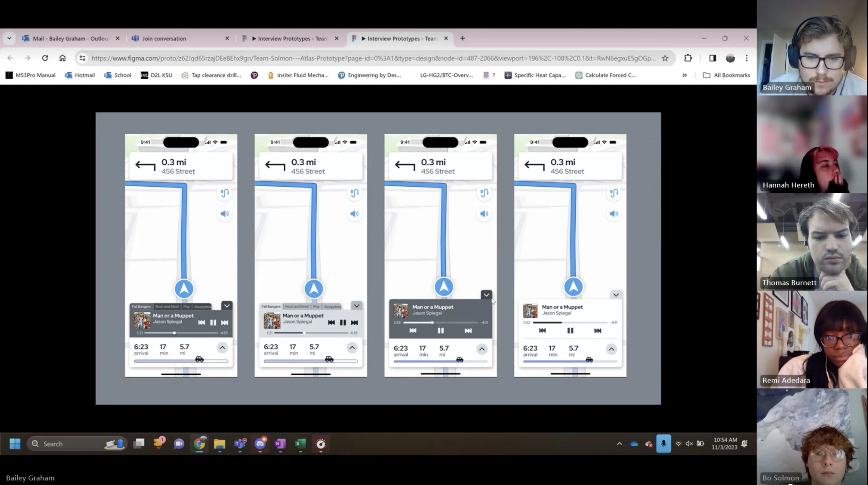
Task: Skip to next track on third phone
Action: click(468, 331)
